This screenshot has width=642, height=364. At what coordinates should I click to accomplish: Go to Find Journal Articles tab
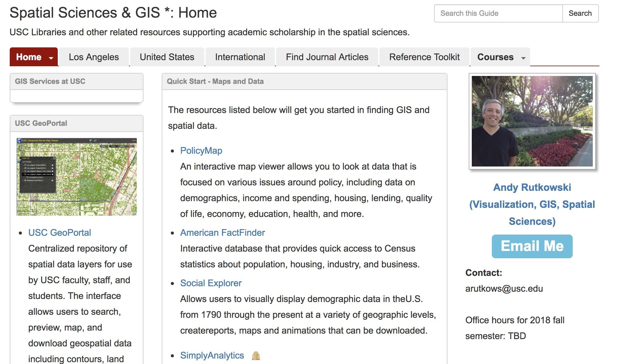(327, 57)
